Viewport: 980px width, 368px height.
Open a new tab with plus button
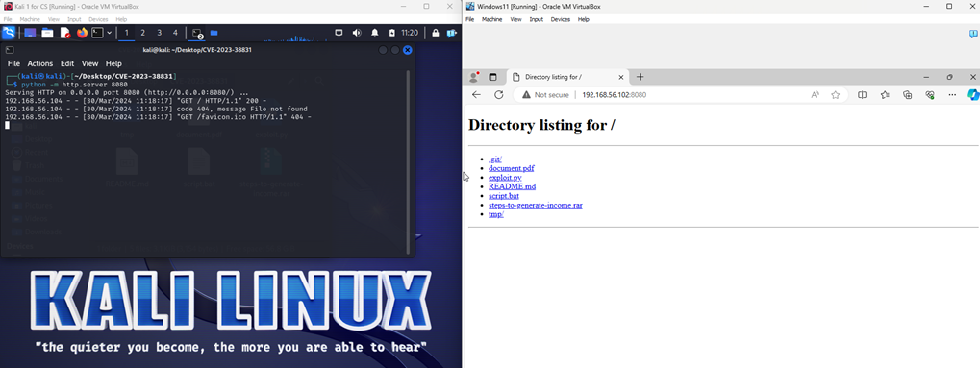click(640, 77)
